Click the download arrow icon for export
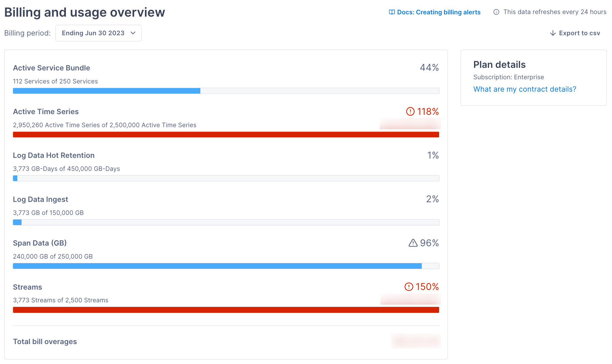This screenshot has width=612, height=364. pos(553,33)
